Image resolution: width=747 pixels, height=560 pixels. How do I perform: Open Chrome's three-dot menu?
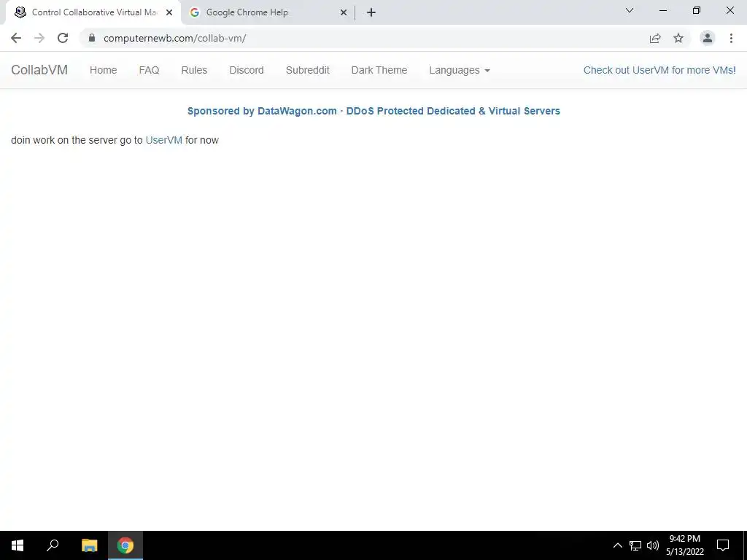coord(731,38)
